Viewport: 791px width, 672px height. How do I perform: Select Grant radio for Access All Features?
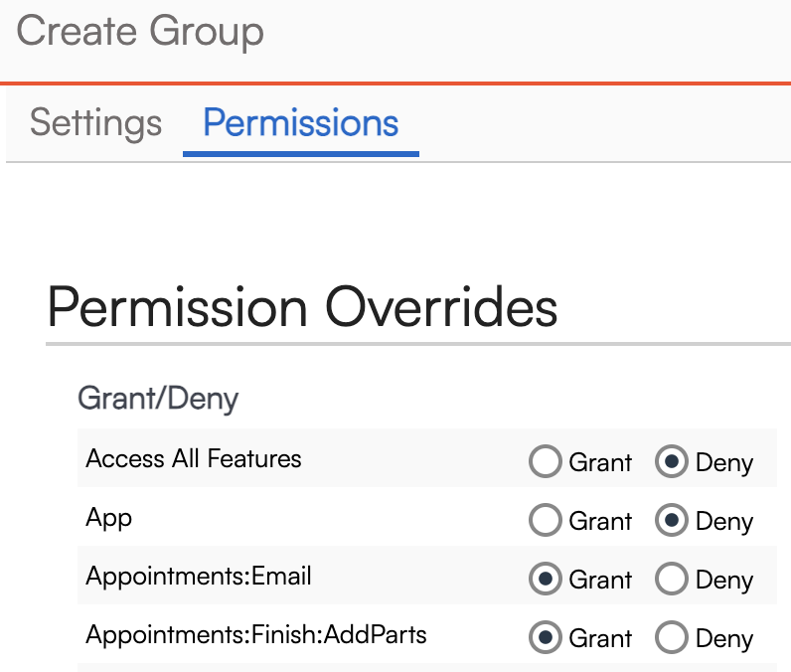pos(546,462)
